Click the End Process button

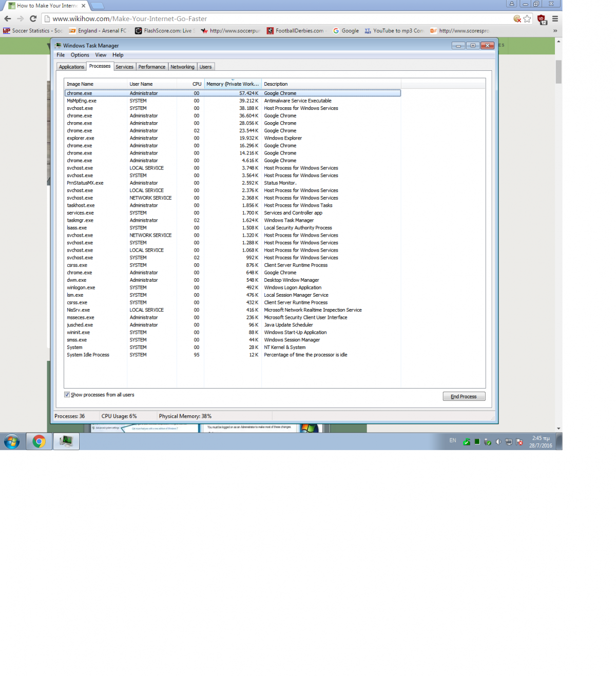click(464, 396)
